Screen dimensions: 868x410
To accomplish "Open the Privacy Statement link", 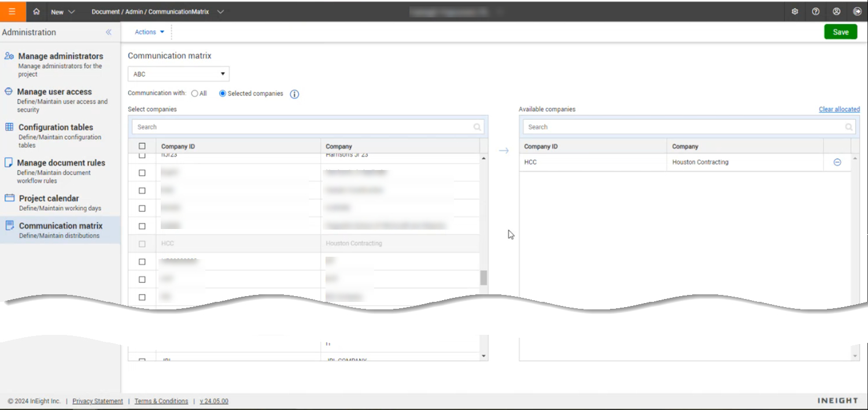I will [98, 401].
